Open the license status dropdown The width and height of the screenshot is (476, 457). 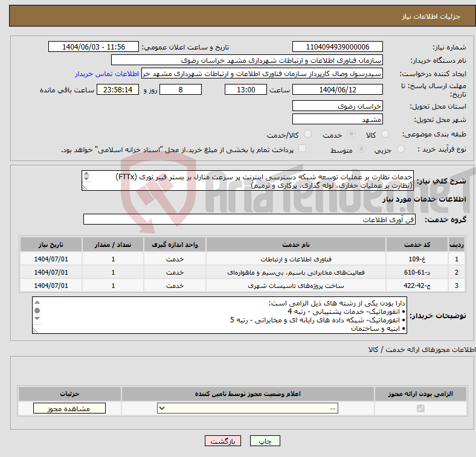(x=248, y=409)
